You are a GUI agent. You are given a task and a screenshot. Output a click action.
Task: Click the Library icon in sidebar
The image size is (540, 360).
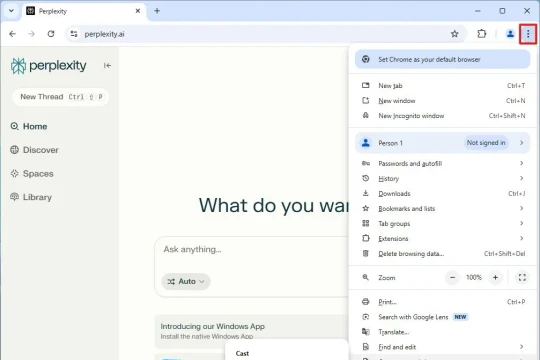pos(14,197)
